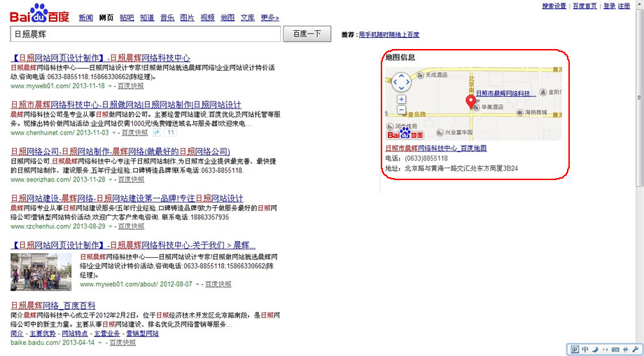Viewport: 644px width, 356px height.
Task: Click the red location pin on map
Action: pos(470,101)
